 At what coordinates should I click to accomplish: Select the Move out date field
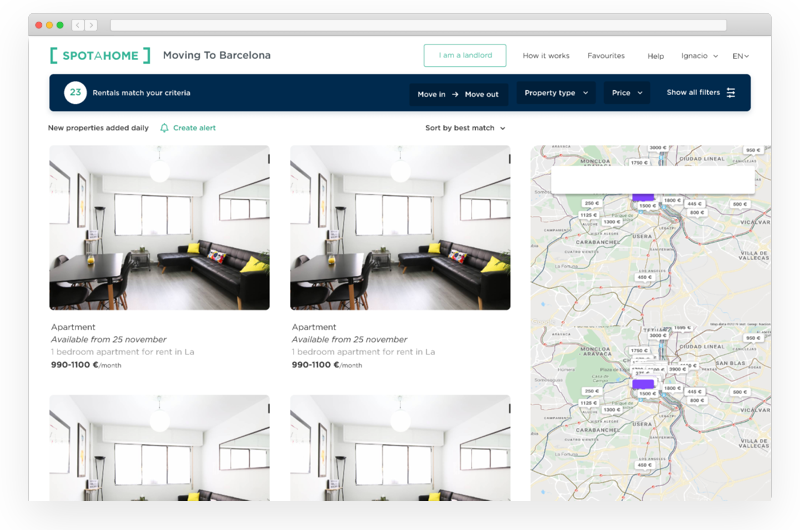click(x=482, y=94)
